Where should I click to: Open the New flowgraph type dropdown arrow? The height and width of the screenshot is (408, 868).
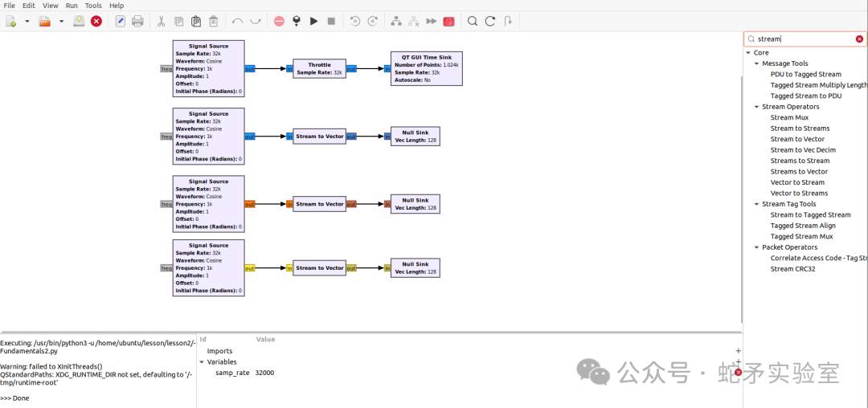(27, 22)
